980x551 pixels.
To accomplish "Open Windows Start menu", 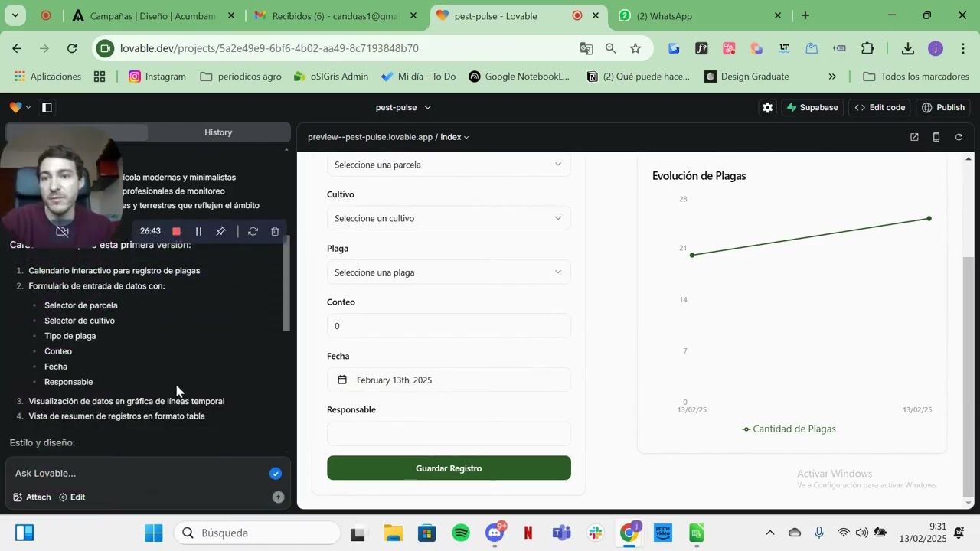I will (154, 533).
